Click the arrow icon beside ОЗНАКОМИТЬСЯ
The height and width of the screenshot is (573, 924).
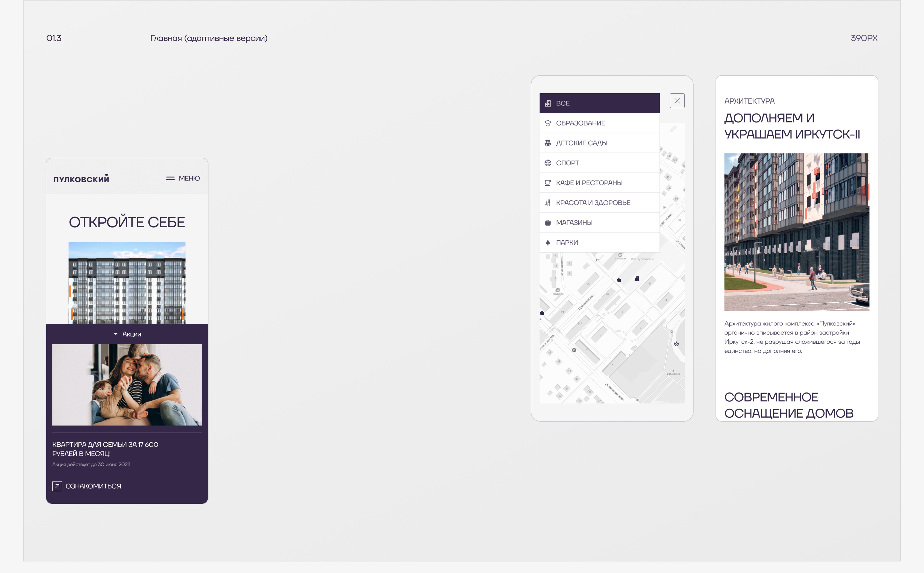[x=57, y=486]
